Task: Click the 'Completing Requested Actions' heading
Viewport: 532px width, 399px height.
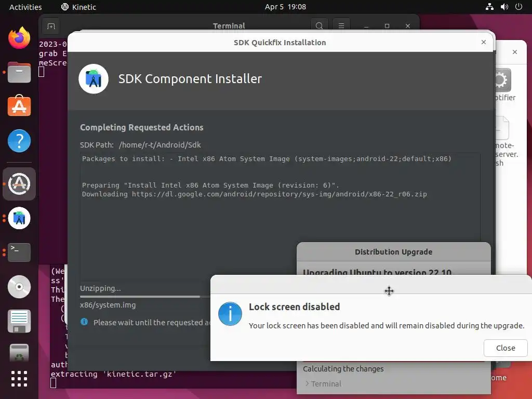Action: 141,127
